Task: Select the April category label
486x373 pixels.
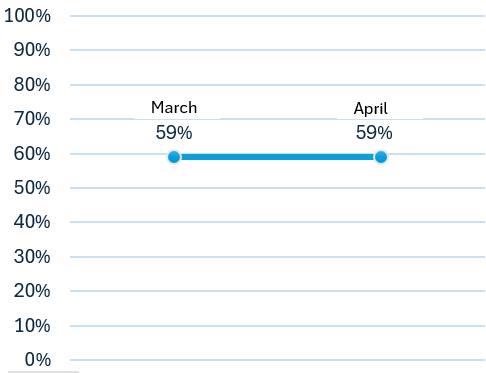Action: point(371,109)
